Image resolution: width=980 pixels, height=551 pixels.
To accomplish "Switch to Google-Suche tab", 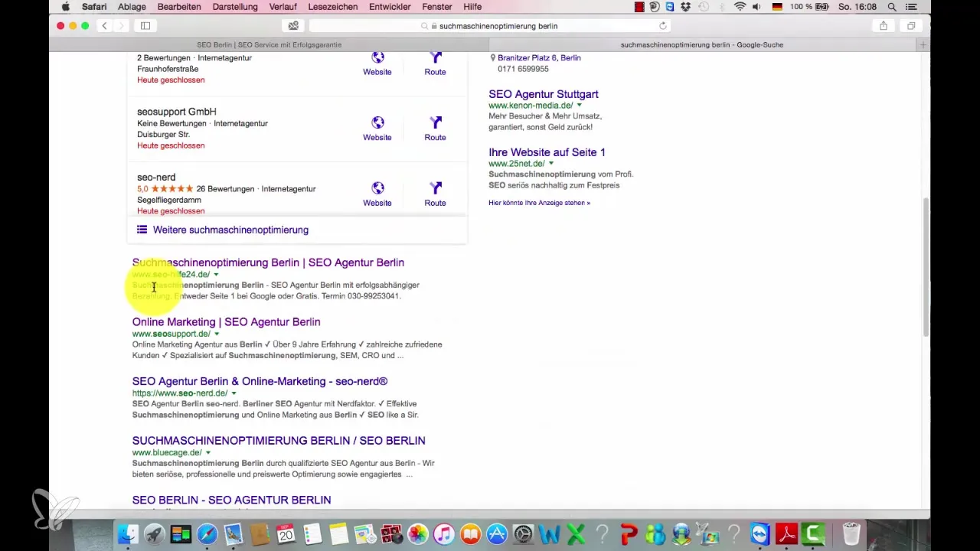I will tap(701, 45).
